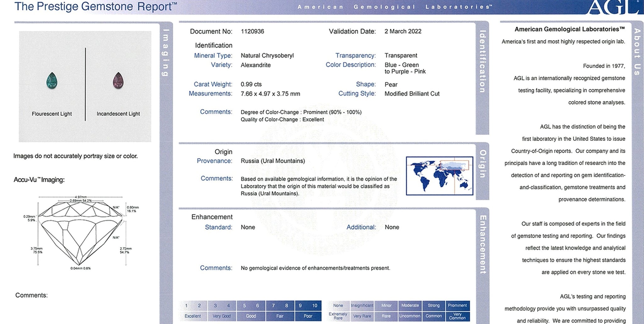Open the vertical Origin tab
The width and height of the screenshot is (644, 324).
[x=482, y=164]
